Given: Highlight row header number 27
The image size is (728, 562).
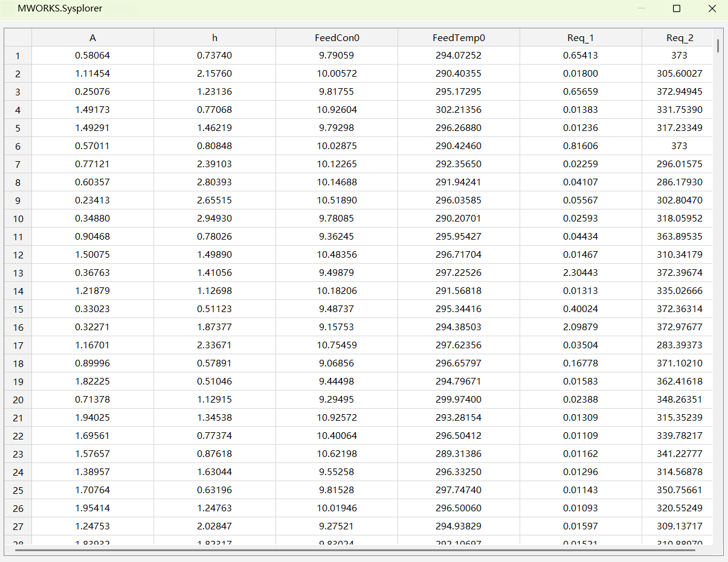Looking at the screenshot, I should tap(18, 526).
